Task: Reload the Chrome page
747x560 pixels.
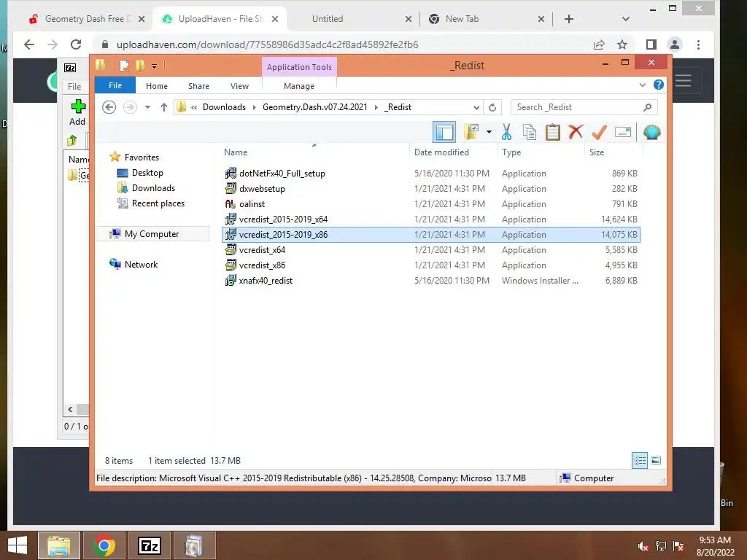Action: pos(76,44)
